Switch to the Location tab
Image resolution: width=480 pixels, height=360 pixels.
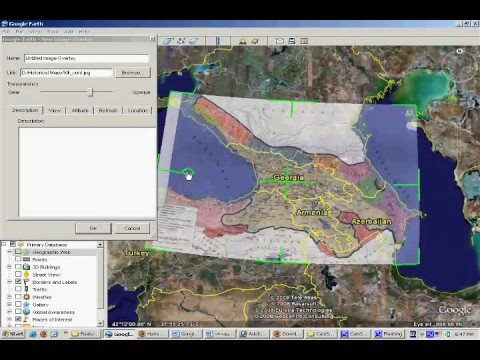coord(137,110)
